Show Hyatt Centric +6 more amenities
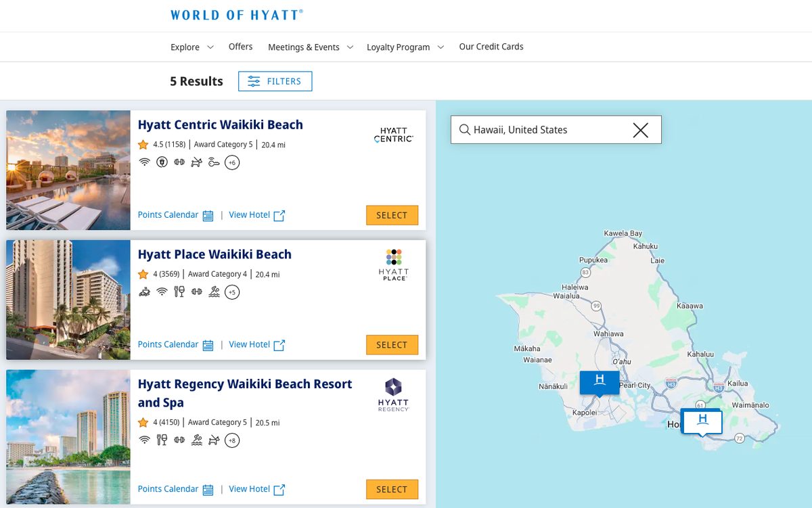This screenshot has height=508, width=812. point(232,162)
